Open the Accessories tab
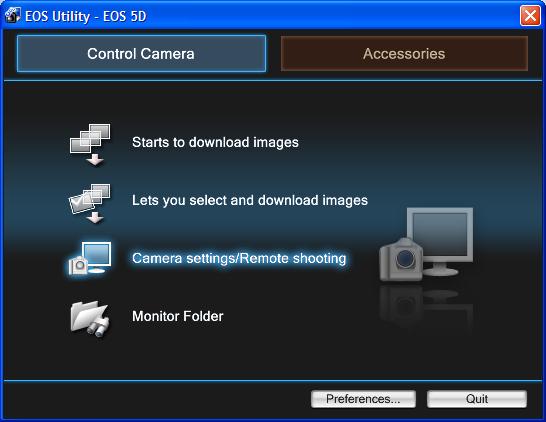This screenshot has height=422, width=546. coord(404,54)
